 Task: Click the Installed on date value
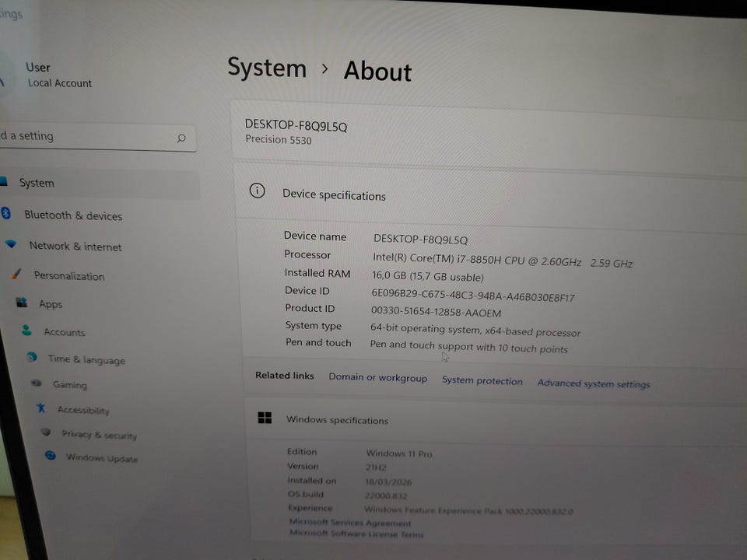coord(388,482)
